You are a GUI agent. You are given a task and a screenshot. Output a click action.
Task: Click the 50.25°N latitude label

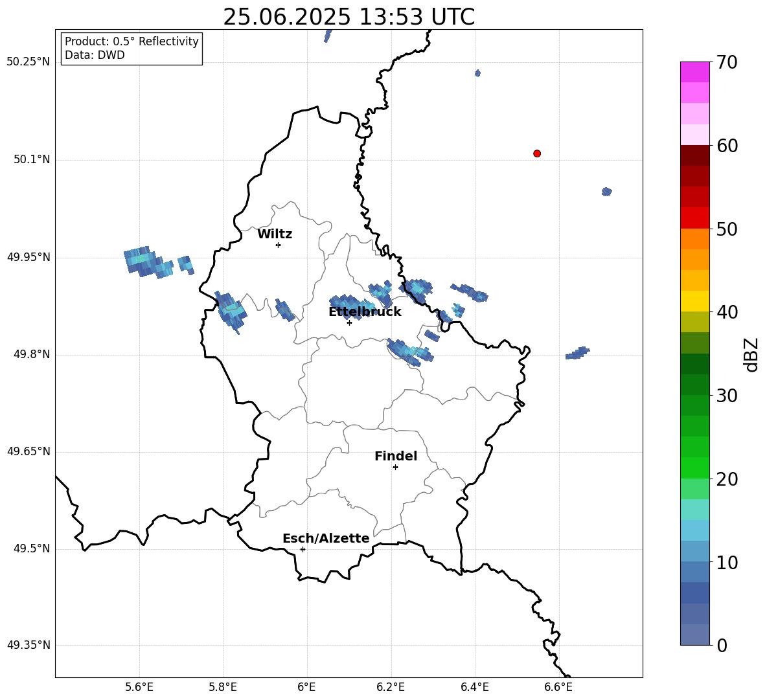point(29,62)
